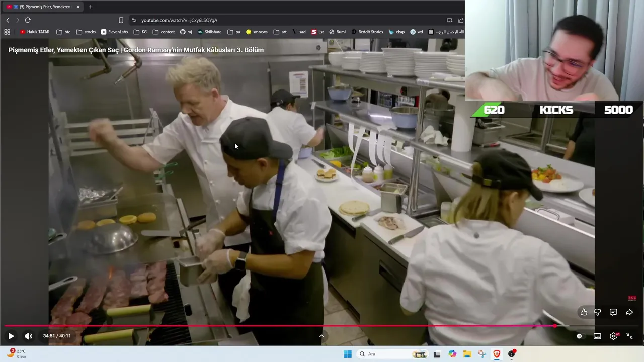Open Haluk TATAR bookmark
The image size is (644, 362).
pyautogui.click(x=35, y=32)
